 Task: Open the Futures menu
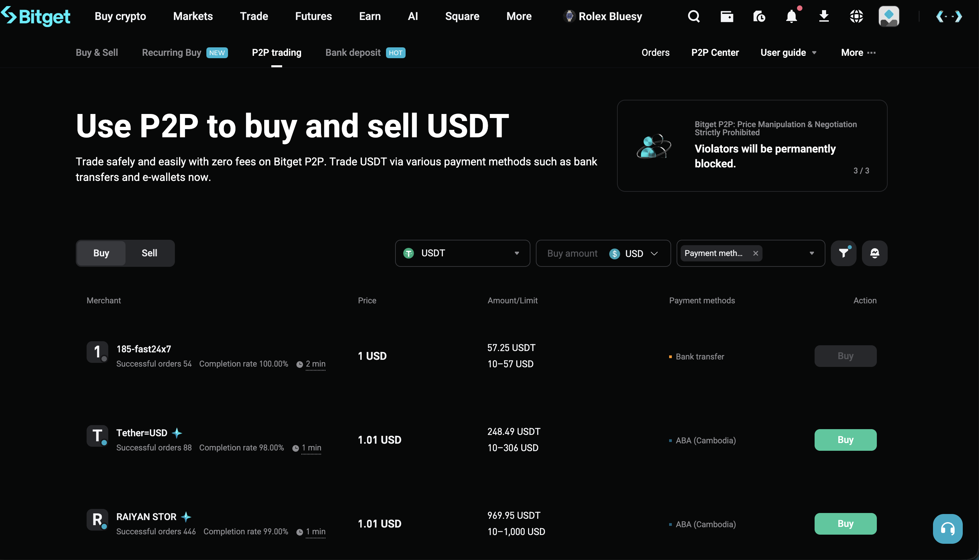(x=313, y=16)
